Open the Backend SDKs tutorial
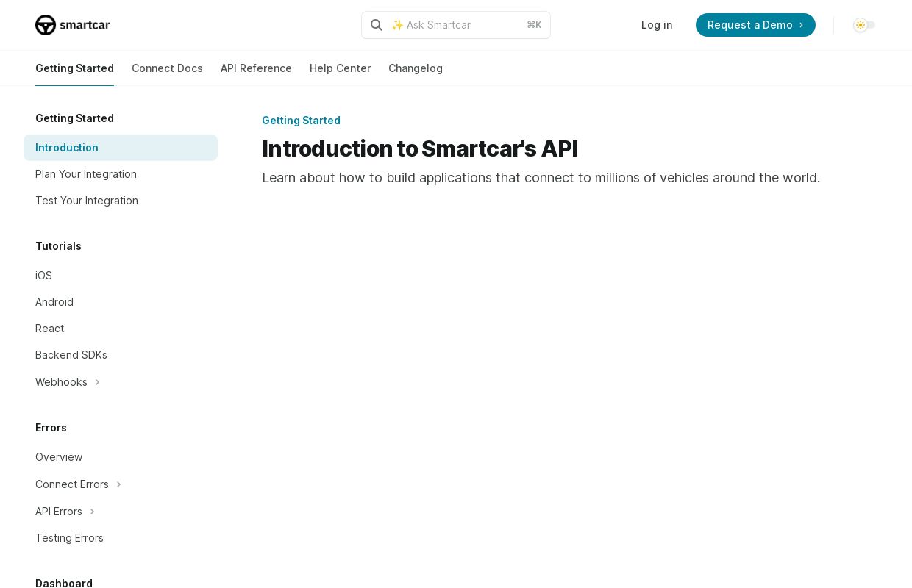 point(121,355)
